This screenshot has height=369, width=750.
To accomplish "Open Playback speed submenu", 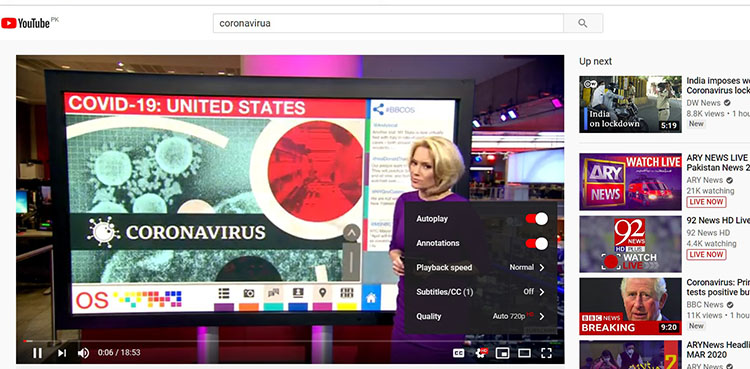I will click(481, 268).
